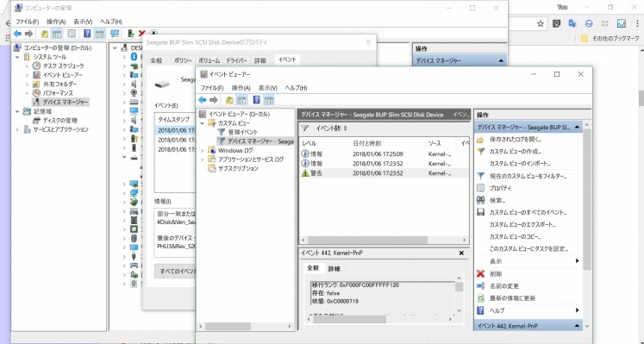This screenshot has width=644, height=344.
Task: Toggle the console tree icon in Computer Management toolbar
Action: point(57,34)
